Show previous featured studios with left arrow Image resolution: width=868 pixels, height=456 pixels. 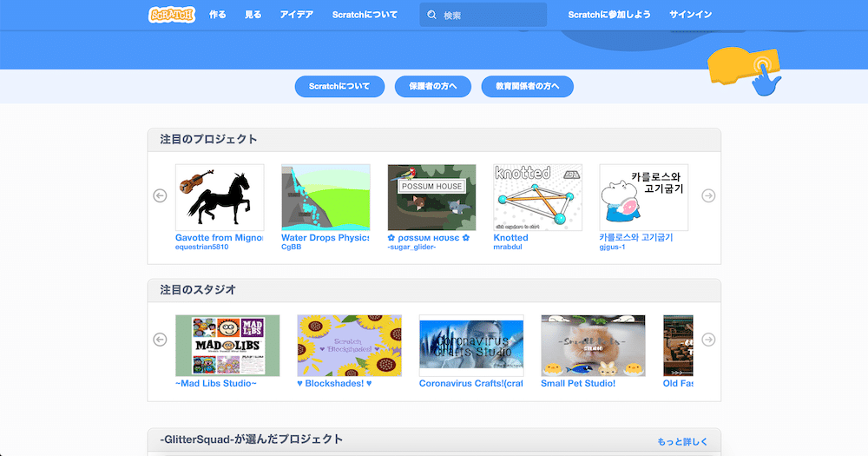point(160,339)
